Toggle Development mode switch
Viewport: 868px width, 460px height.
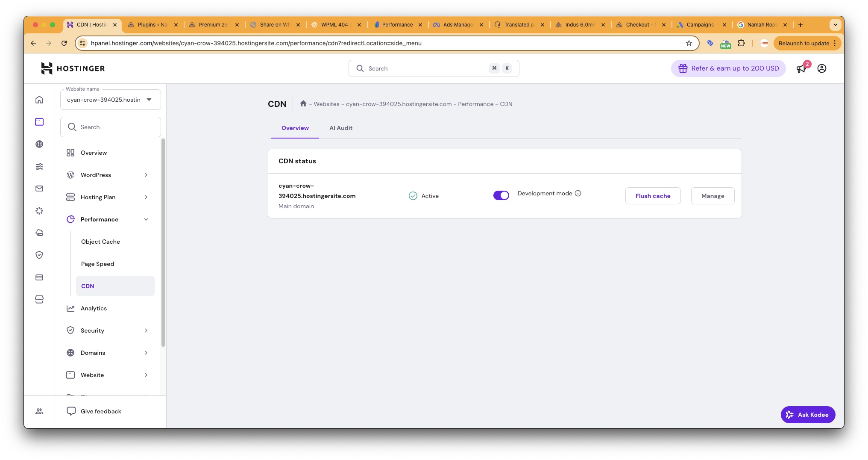(501, 195)
